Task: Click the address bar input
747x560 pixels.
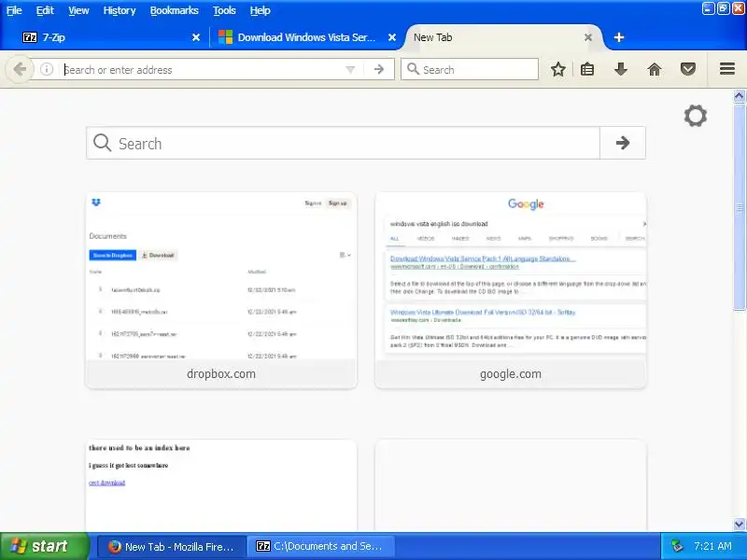Action: [203, 69]
